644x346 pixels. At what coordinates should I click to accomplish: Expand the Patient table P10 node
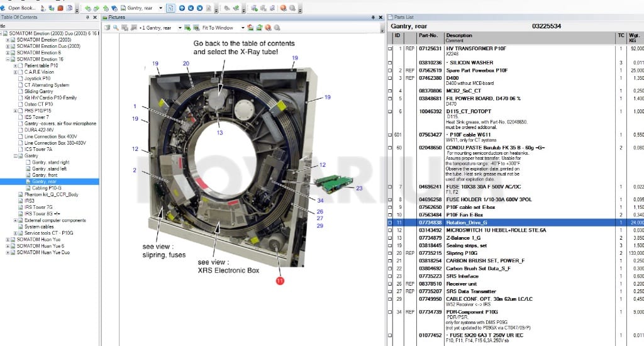tap(15, 66)
